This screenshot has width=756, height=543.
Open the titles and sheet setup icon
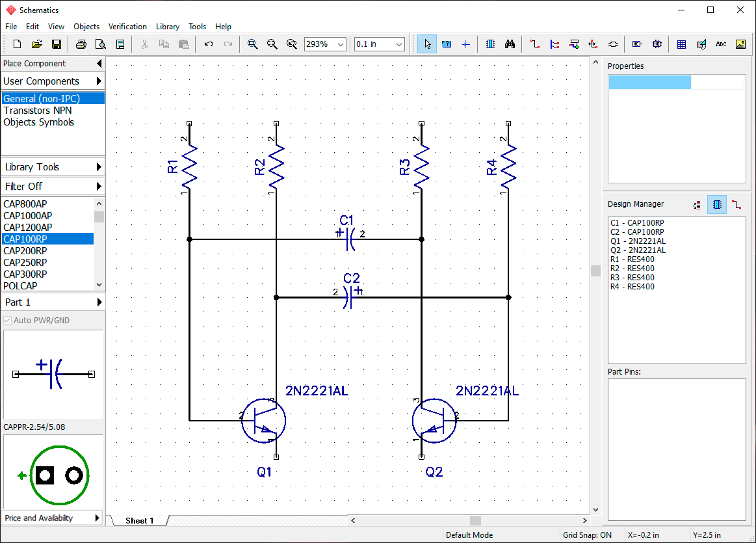(x=120, y=44)
